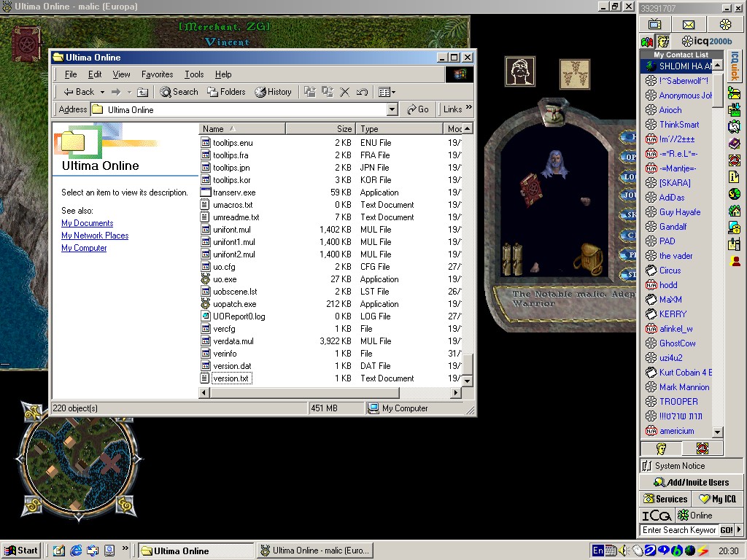Viewport: 747px width, 560px height.
Task: Click the house icon in ICQ sidebar
Action: (x=734, y=210)
